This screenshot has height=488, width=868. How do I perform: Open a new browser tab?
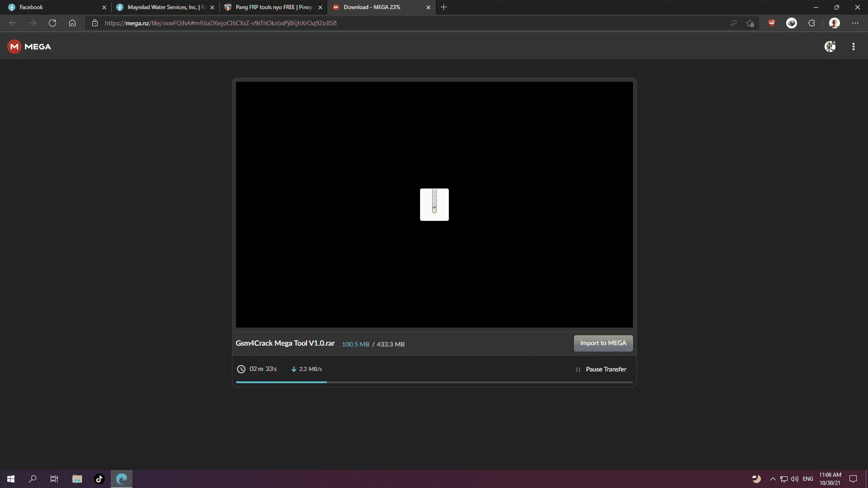443,7
